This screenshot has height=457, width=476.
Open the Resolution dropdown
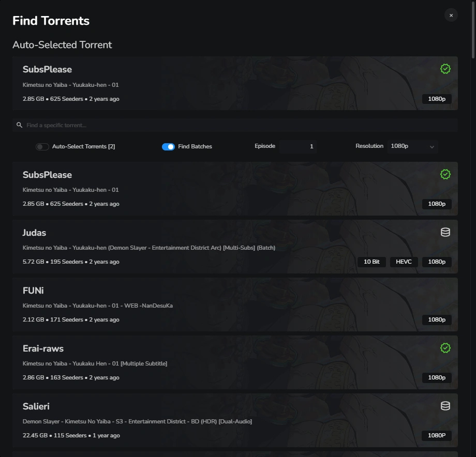pos(412,146)
